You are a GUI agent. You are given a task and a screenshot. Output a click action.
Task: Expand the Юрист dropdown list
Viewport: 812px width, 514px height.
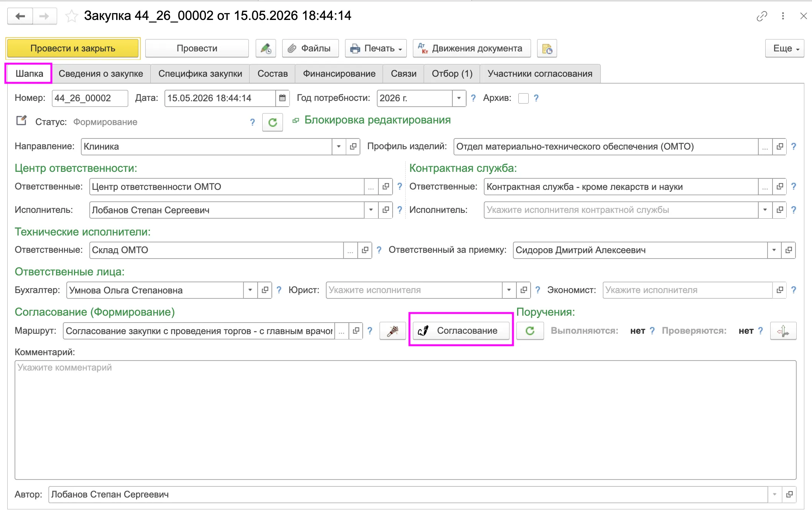click(x=509, y=290)
